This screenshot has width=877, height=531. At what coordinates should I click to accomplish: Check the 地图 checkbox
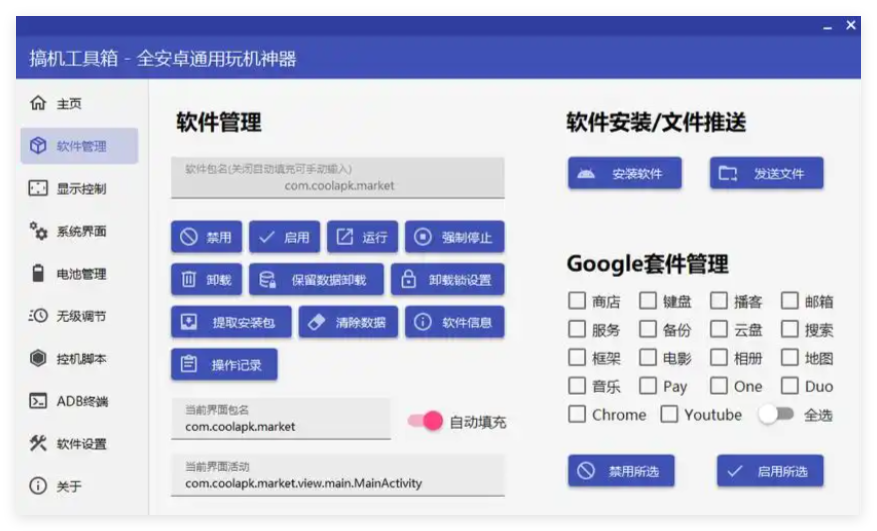click(789, 358)
